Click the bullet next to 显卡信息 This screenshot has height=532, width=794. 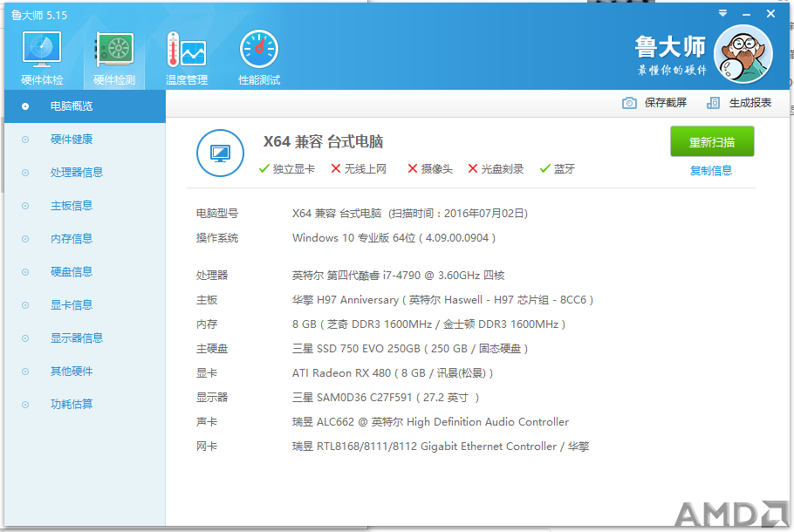[25, 305]
